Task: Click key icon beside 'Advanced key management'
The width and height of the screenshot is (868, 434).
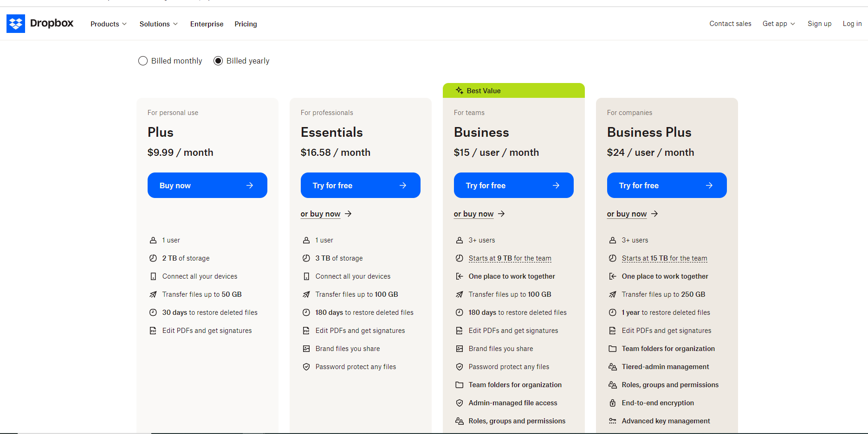Action: click(613, 421)
